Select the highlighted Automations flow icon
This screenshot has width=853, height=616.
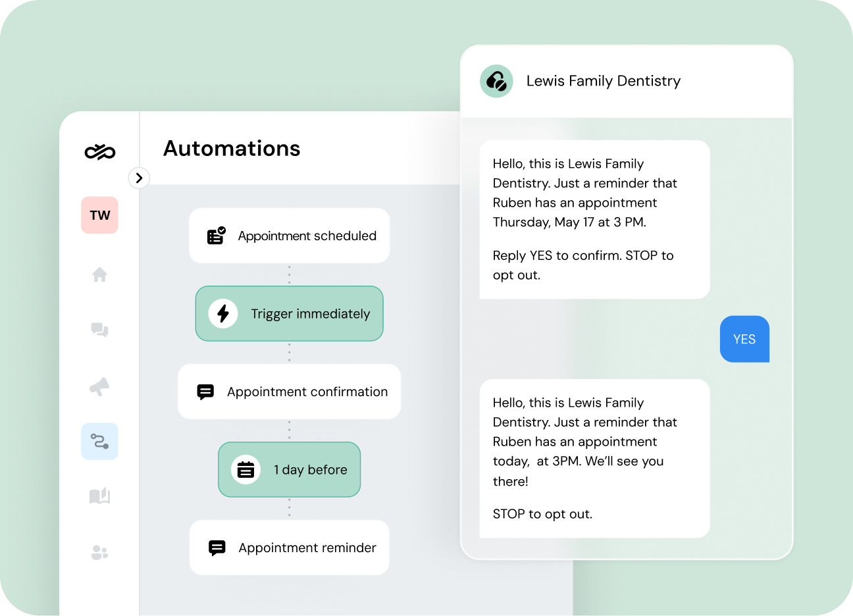point(99,441)
